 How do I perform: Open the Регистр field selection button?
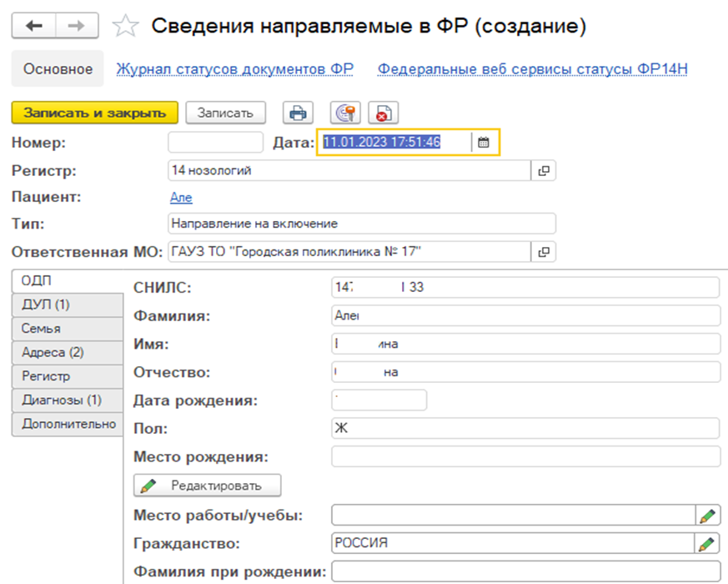click(x=544, y=171)
